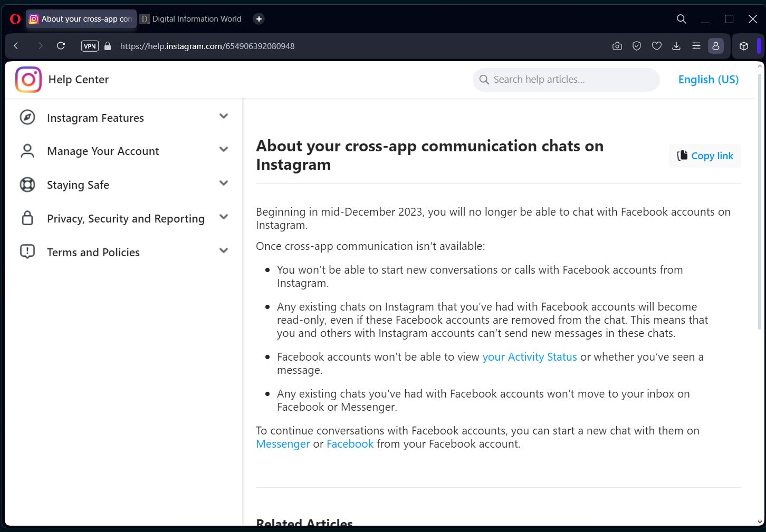
Task: Click the magnifier icon in help search
Action: tap(484, 80)
